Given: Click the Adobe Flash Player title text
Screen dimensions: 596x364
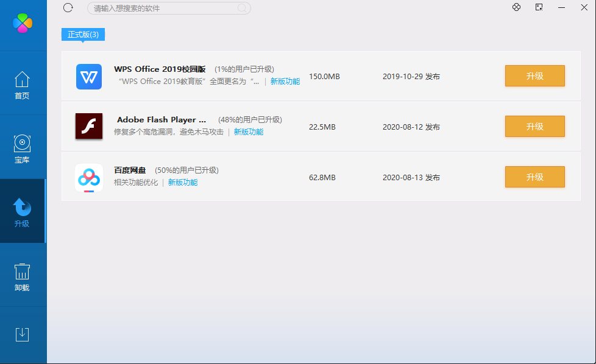Looking at the screenshot, I should (161, 119).
